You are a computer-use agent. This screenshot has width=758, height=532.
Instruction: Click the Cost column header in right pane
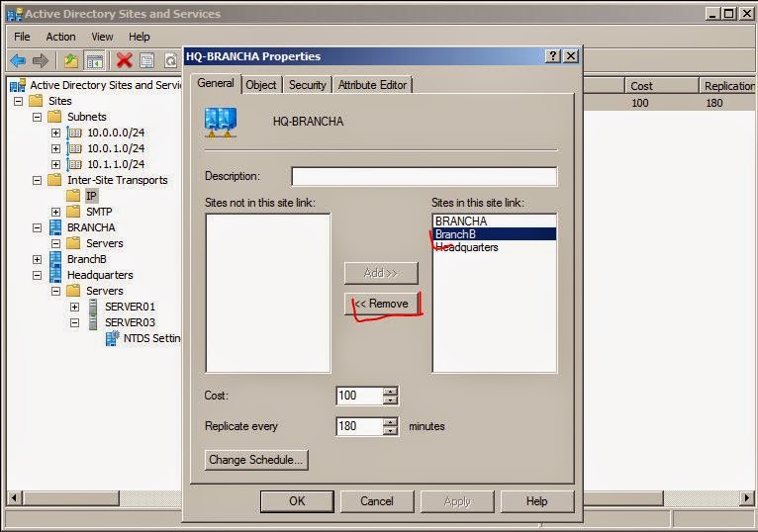click(661, 86)
